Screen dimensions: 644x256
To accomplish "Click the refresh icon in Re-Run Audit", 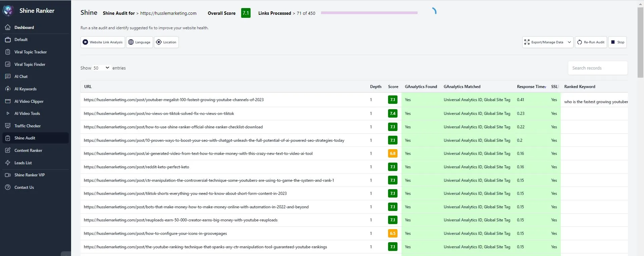I will (580, 42).
